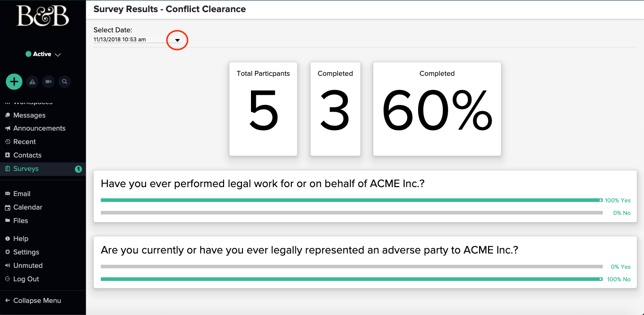The height and width of the screenshot is (315, 644).
Task: Start a video call with camera icon
Action: (48, 82)
